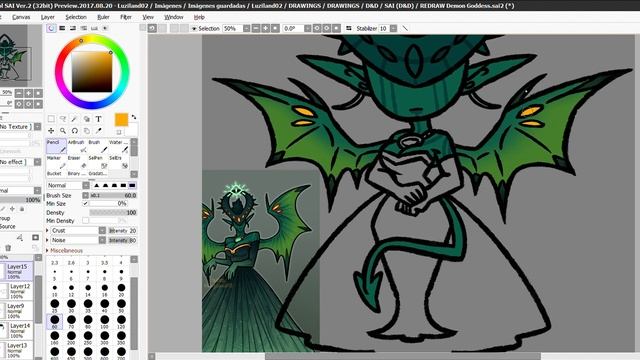The height and width of the screenshot is (360, 640).
Task: Open the Filter menu
Action: click(x=126, y=17)
